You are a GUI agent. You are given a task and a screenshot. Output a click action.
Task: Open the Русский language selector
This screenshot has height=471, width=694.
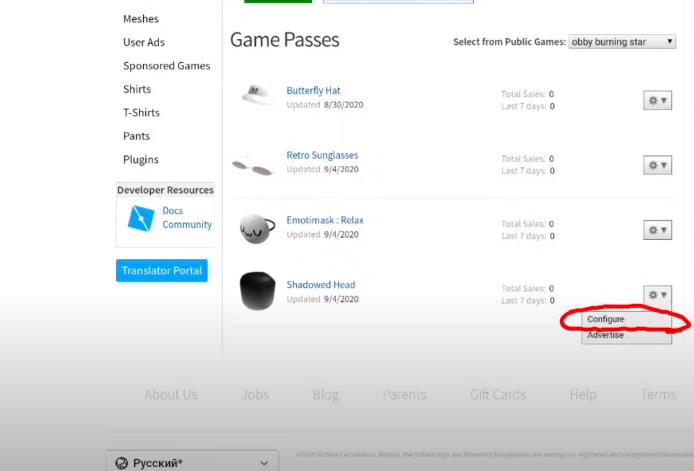(x=192, y=463)
